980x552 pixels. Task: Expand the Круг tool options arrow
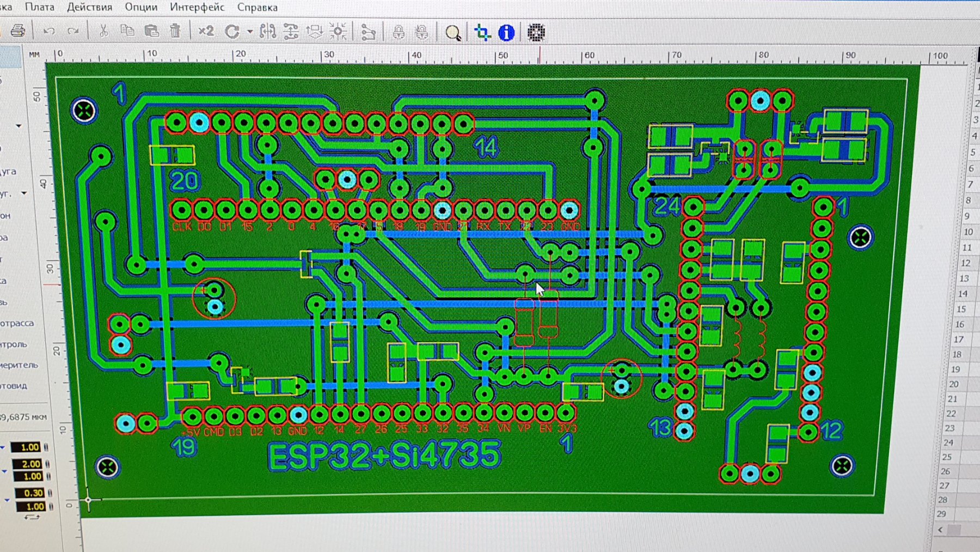24,193
